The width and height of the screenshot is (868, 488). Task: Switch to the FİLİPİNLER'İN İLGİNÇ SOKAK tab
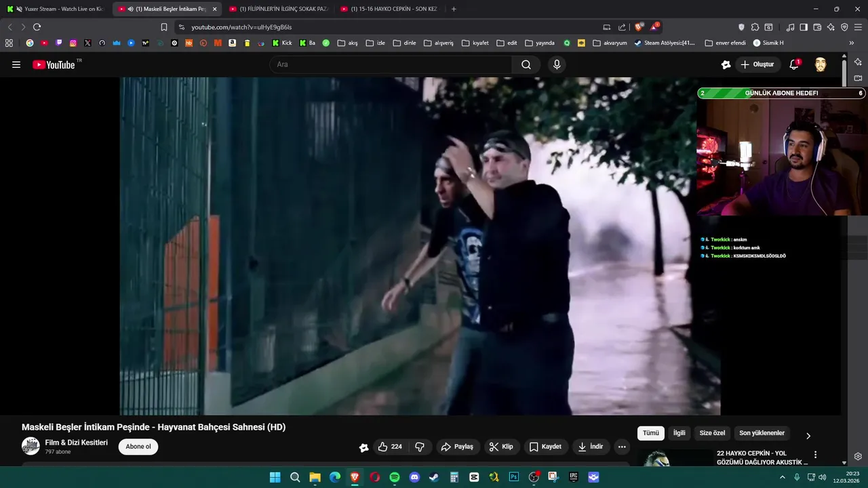point(279,9)
